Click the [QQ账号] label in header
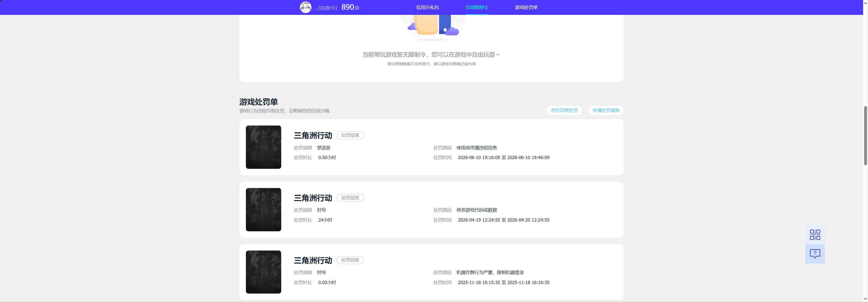The image size is (868, 302). point(328,8)
